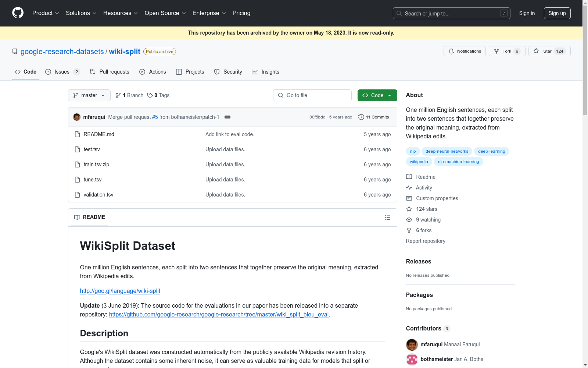
Task: Open Custom properties in About
Action: 432,198
